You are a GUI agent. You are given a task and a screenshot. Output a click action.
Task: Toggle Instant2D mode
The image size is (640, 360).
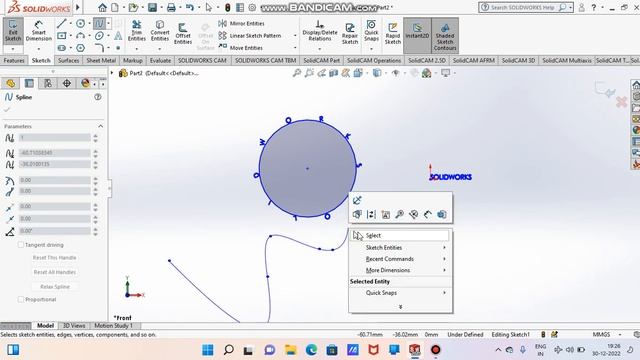417,36
